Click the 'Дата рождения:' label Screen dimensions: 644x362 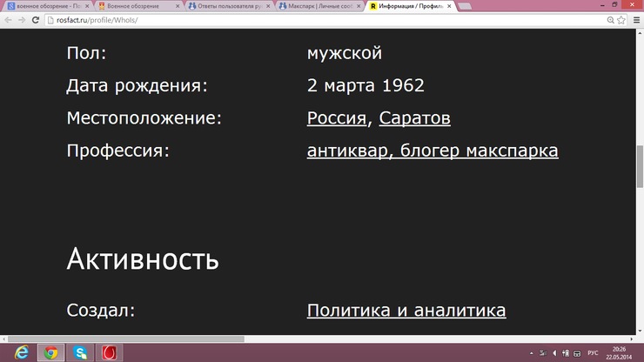point(138,86)
